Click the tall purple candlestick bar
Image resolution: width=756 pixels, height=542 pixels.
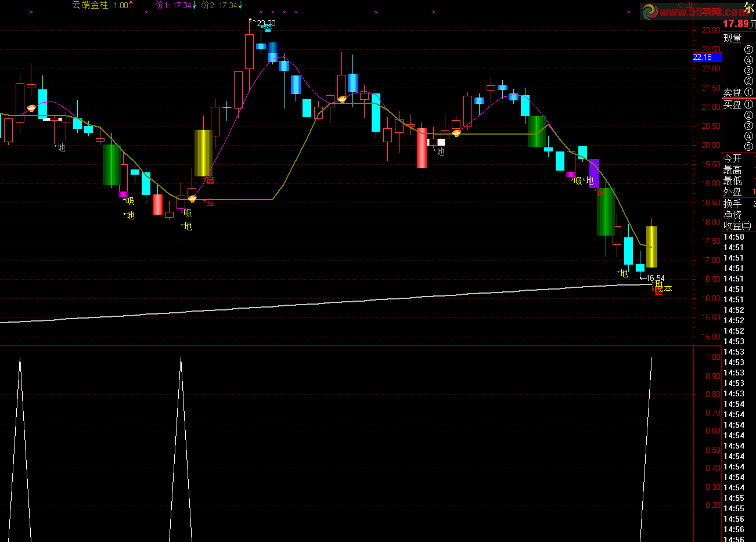594,173
